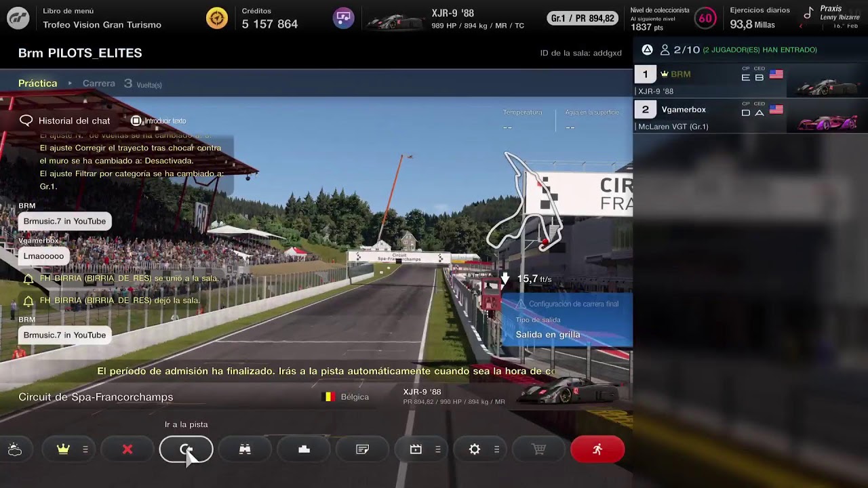Click the red exit room button
The image size is (868, 488).
(597, 449)
